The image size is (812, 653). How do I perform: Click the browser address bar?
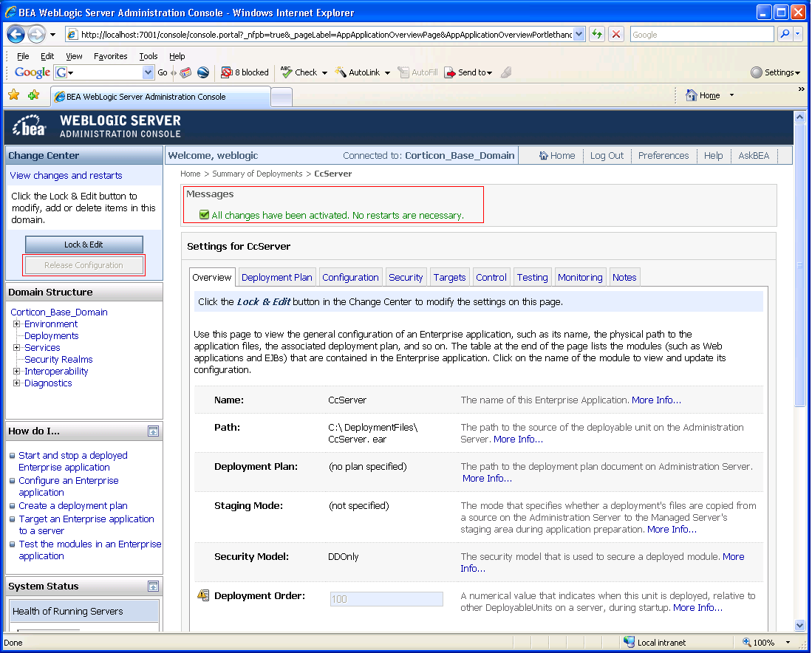tap(327, 34)
